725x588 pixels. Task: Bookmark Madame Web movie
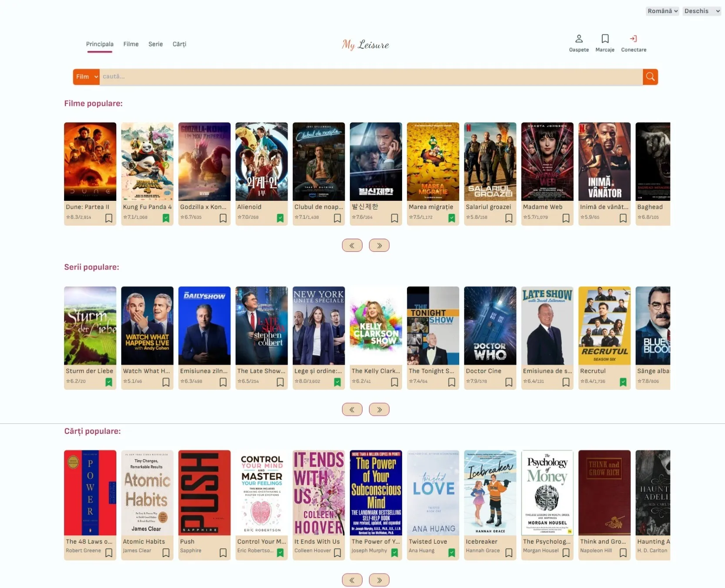click(x=566, y=218)
